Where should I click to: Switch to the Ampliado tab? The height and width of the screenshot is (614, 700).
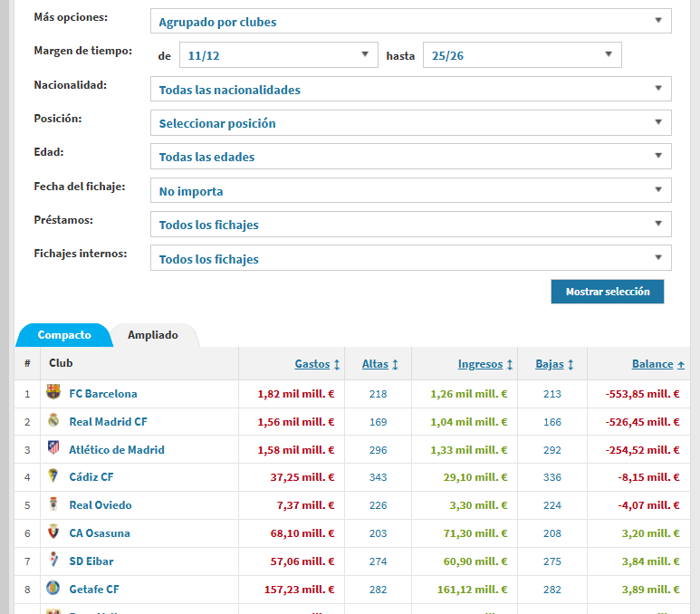(x=153, y=335)
